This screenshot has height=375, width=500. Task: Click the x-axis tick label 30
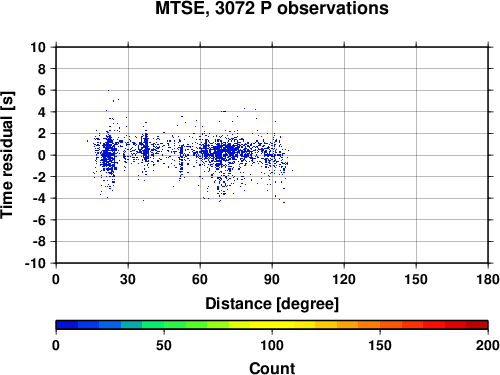128,279
